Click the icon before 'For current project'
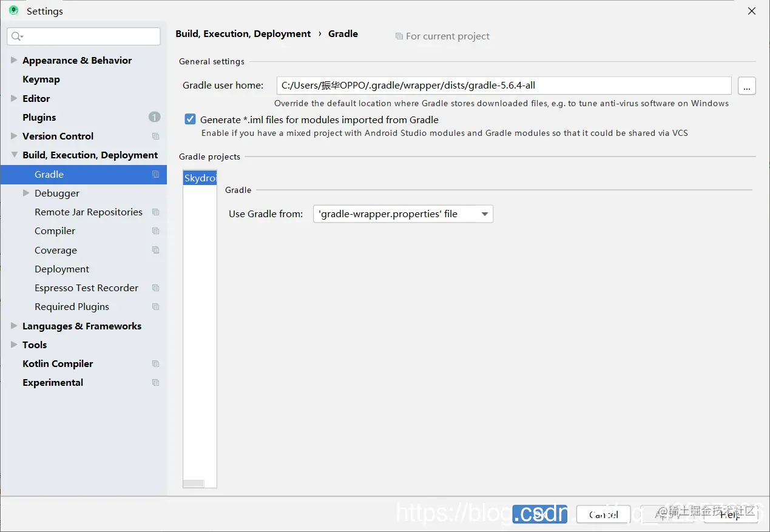Image resolution: width=770 pixels, height=532 pixels. coord(399,36)
